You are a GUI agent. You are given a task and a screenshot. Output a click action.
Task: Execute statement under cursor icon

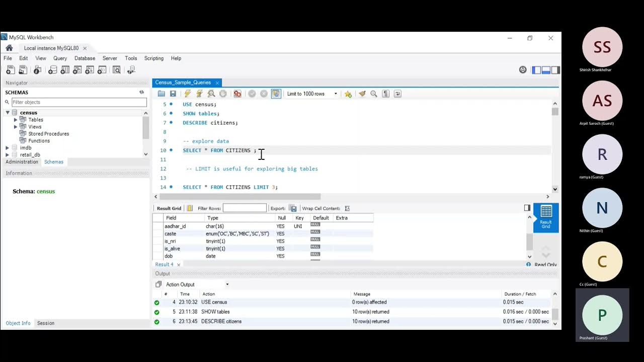tap(200, 94)
